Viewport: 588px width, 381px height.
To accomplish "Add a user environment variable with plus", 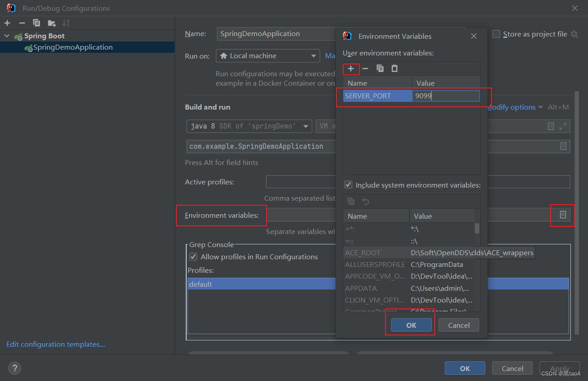I will 351,69.
